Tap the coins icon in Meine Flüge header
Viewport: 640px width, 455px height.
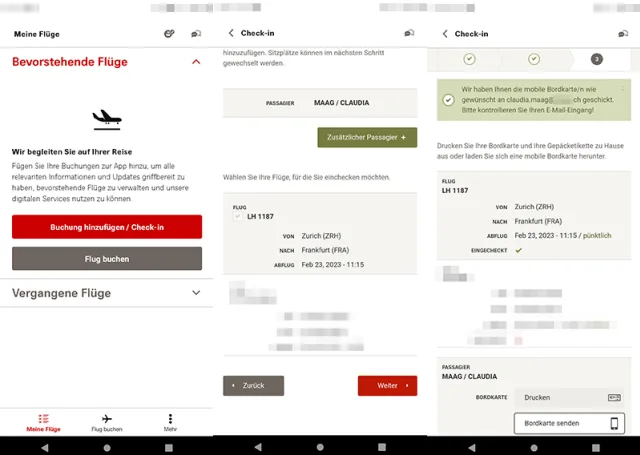coord(169,34)
